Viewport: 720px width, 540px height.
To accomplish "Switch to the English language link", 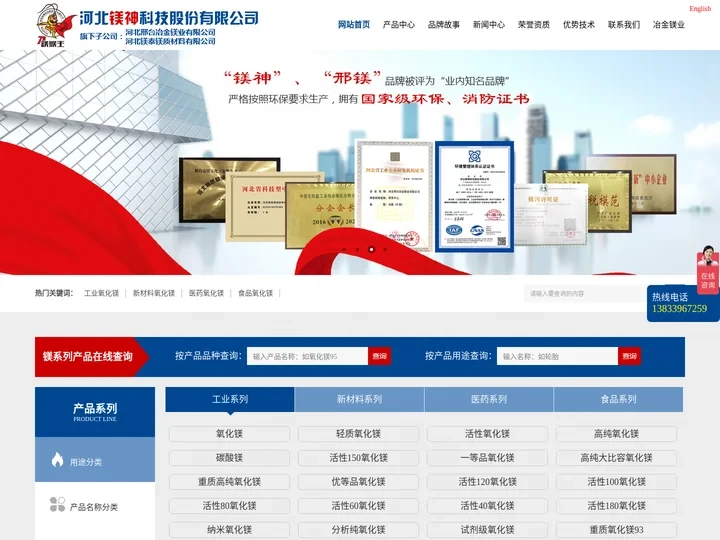I will click(x=700, y=8).
